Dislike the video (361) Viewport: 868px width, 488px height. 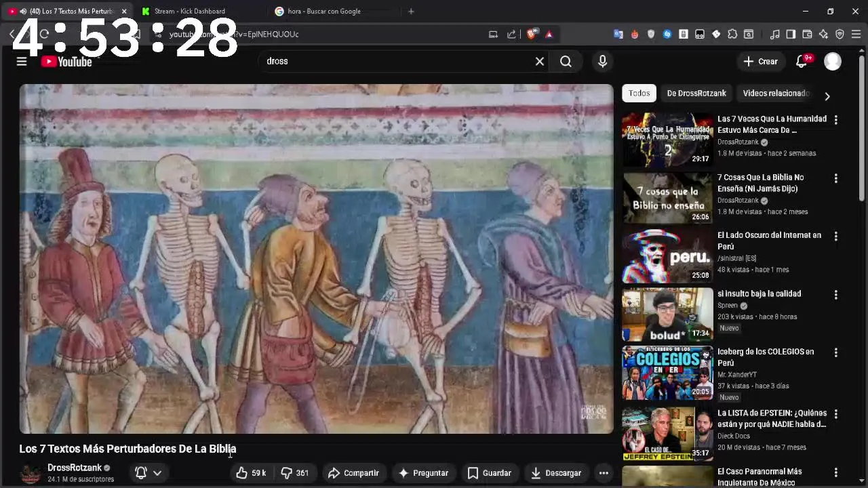[295, 473]
